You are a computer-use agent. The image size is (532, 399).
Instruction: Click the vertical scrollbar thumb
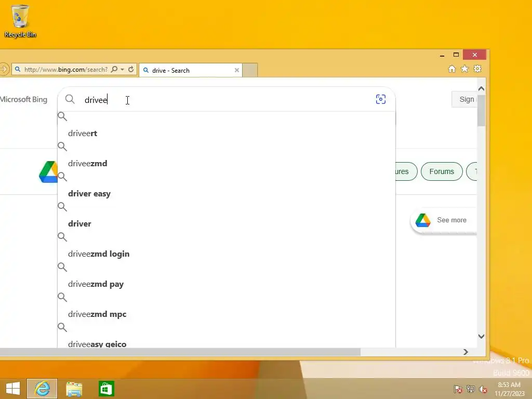point(481,110)
